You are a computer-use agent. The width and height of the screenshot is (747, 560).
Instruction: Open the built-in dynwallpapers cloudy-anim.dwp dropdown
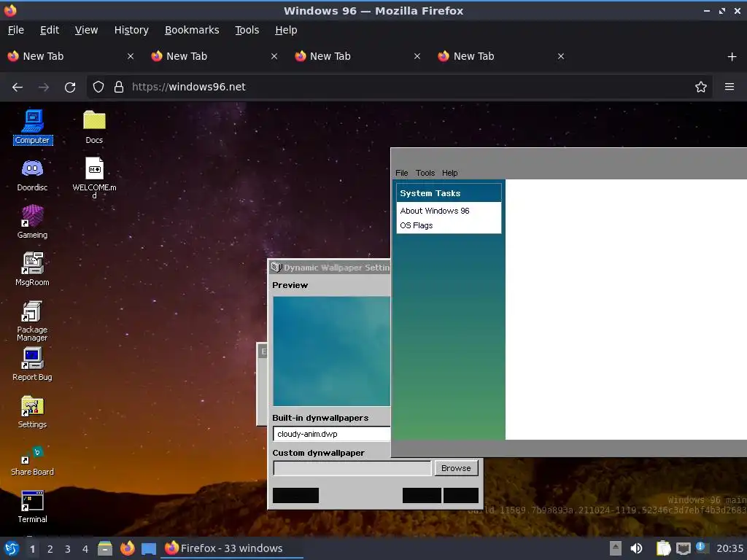332,435
